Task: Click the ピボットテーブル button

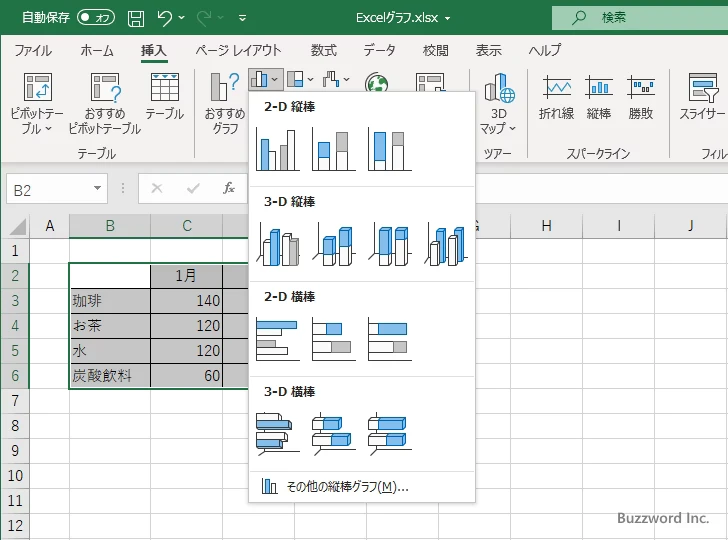Action: coord(37,103)
